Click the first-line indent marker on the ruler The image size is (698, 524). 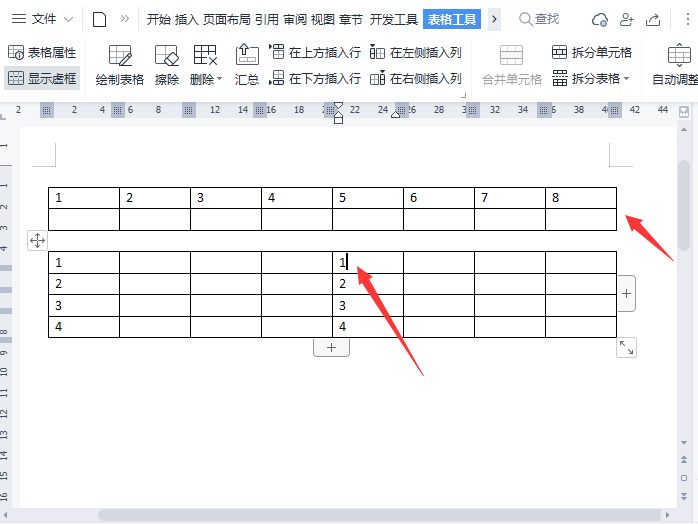(339, 106)
